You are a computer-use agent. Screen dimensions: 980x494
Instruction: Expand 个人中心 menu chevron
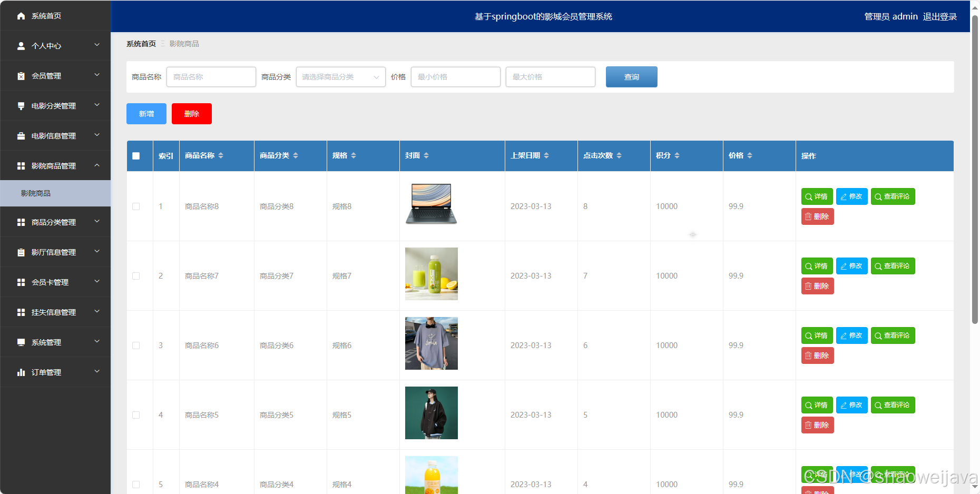pos(97,45)
